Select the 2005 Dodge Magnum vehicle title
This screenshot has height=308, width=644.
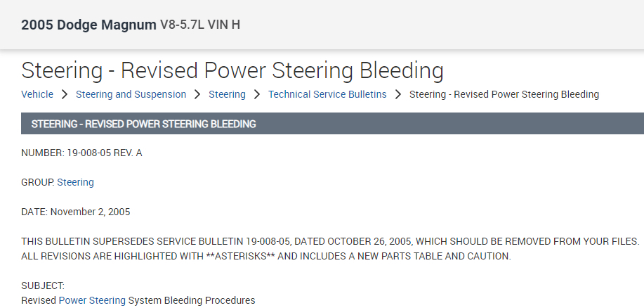pyautogui.click(x=88, y=25)
